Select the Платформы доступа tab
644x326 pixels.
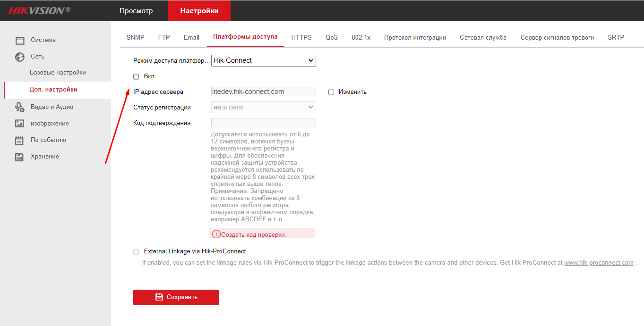(245, 37)
